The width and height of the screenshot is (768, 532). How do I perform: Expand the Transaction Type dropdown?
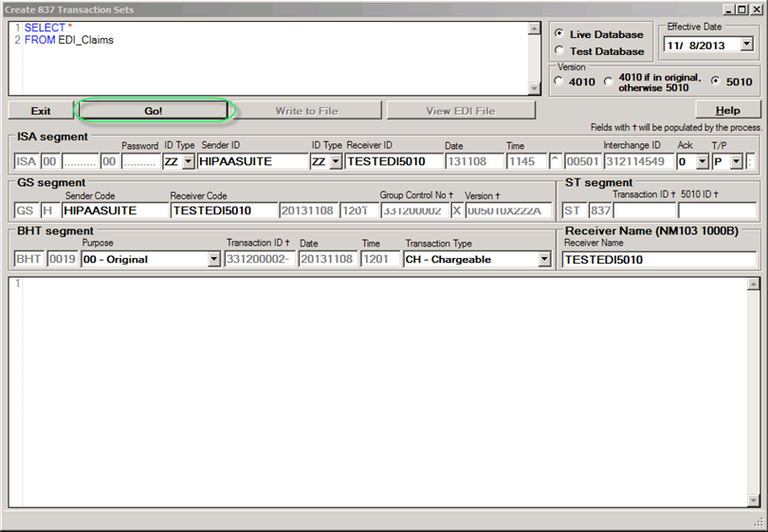pos(544,260)
